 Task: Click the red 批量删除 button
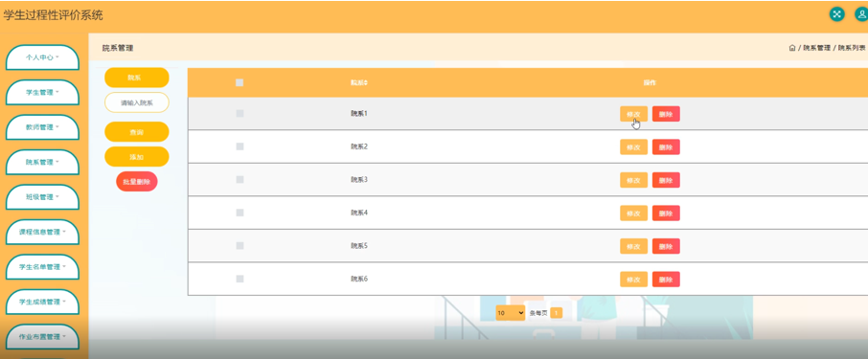(x=137, y=182)
